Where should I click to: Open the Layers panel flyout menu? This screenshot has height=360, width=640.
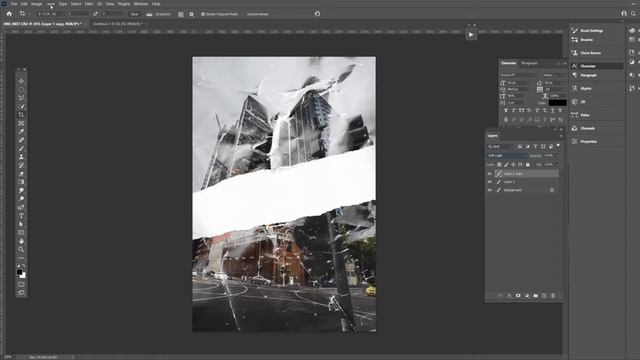[562, 136]
